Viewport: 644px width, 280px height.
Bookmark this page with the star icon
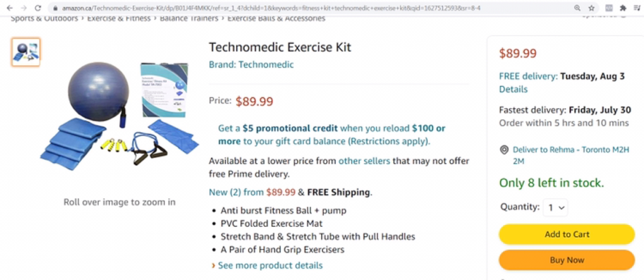592,8
